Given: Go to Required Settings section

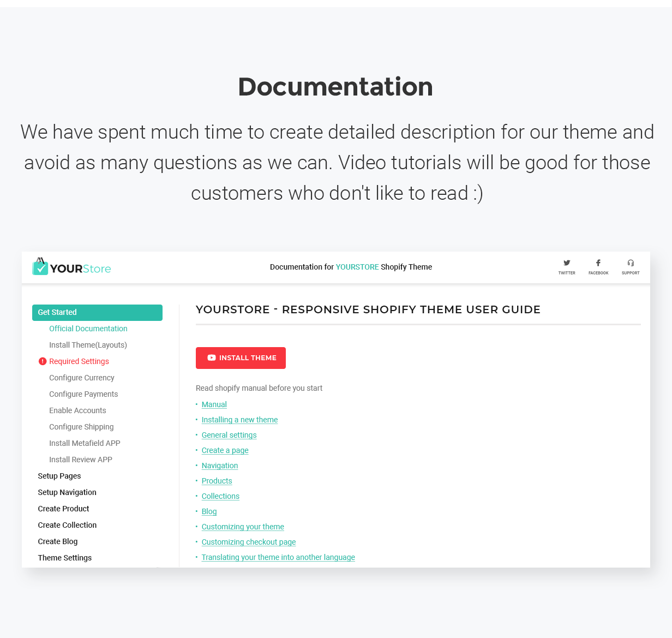Looking at the screenshot, I should pos(79,361).
